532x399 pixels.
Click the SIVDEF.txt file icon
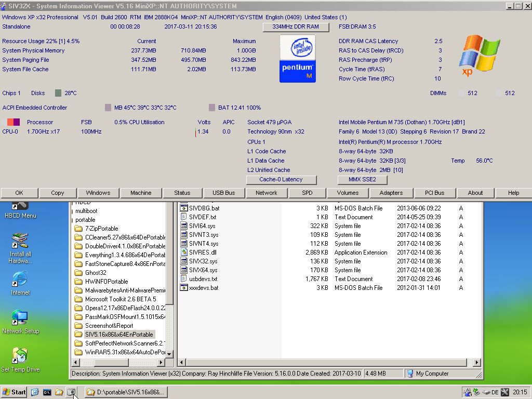[184, 217]
